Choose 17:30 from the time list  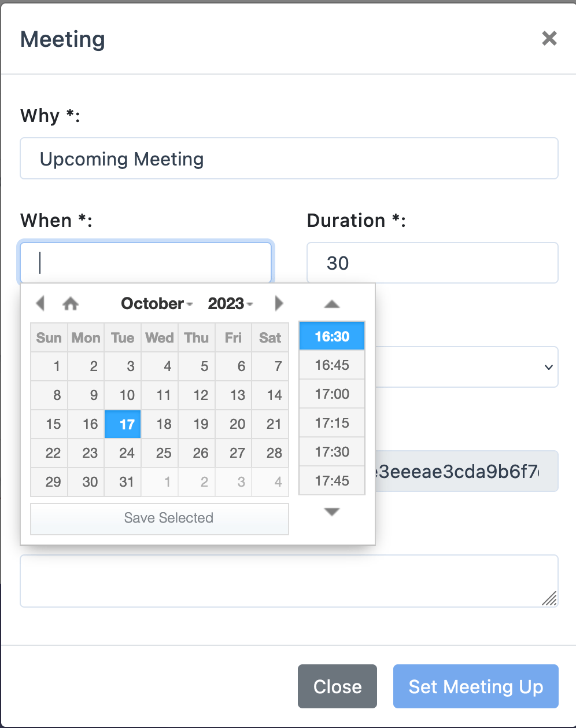click(332, 452)
